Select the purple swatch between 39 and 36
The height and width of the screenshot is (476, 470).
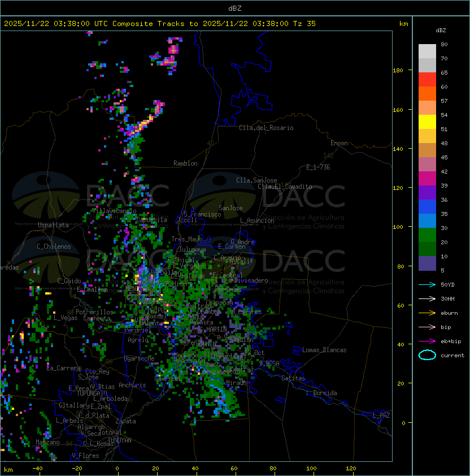click(x=427, y=193)
